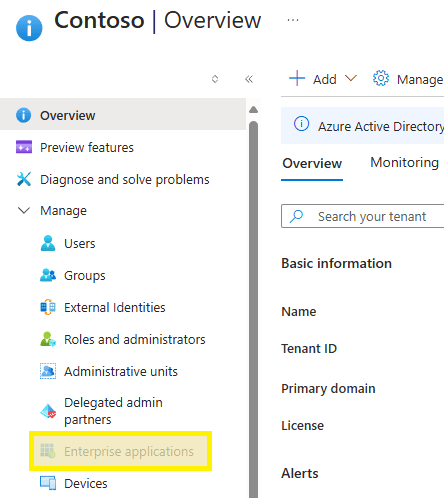Click the Azure Active Directory info icon
This screenshot has width=444, height=498.
point(301,124)
